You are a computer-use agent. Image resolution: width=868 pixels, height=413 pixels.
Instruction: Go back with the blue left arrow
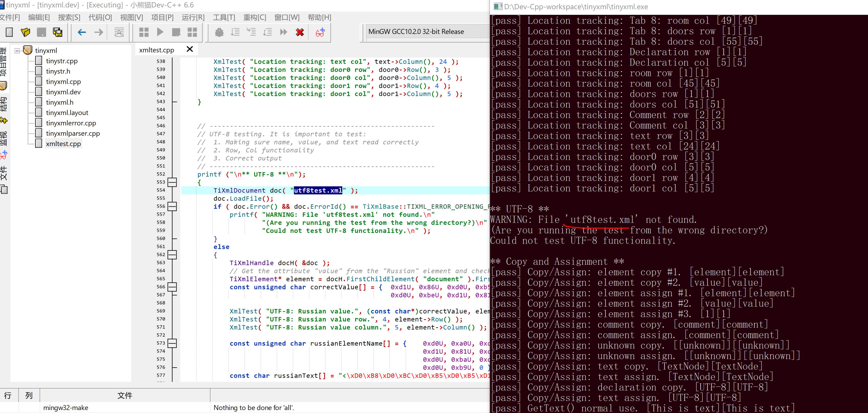82,32
